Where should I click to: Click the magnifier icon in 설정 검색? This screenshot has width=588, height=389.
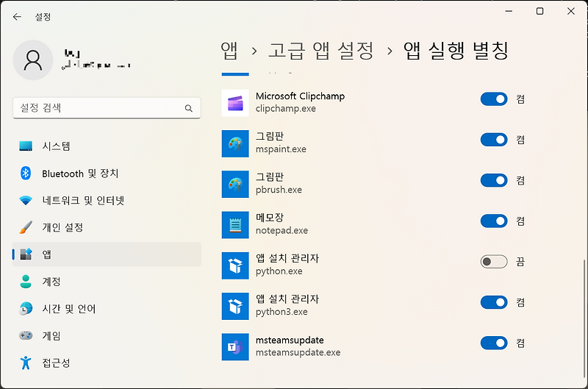tap(189, 108)
